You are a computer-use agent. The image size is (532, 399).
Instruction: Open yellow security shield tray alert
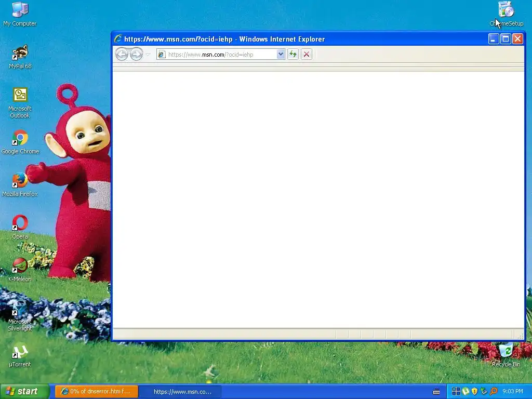pos(475,392)
